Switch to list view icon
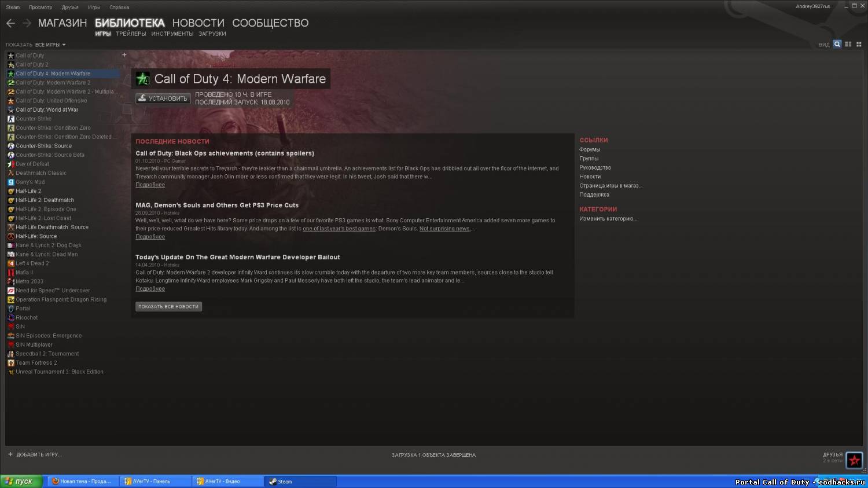The height and width of the screenshot is (488, 868). (848, 44)
